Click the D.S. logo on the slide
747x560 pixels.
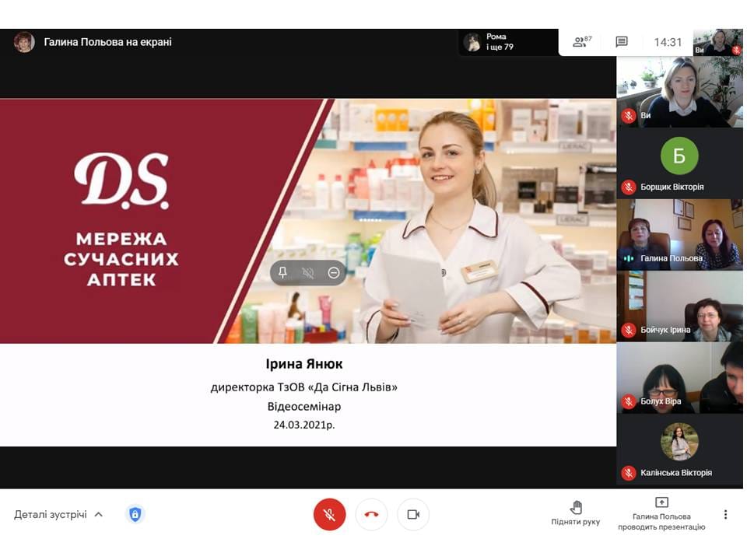pyautogui.click(x=121, y=181)
